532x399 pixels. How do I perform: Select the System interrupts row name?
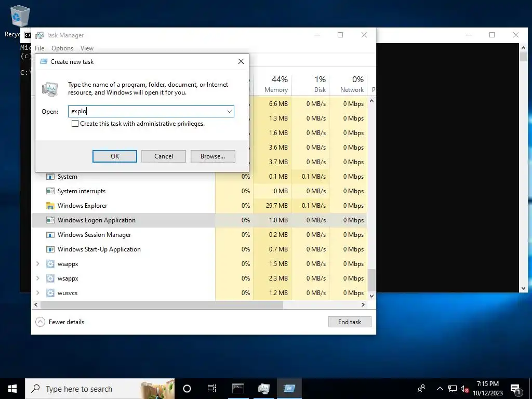coord(82,191)
